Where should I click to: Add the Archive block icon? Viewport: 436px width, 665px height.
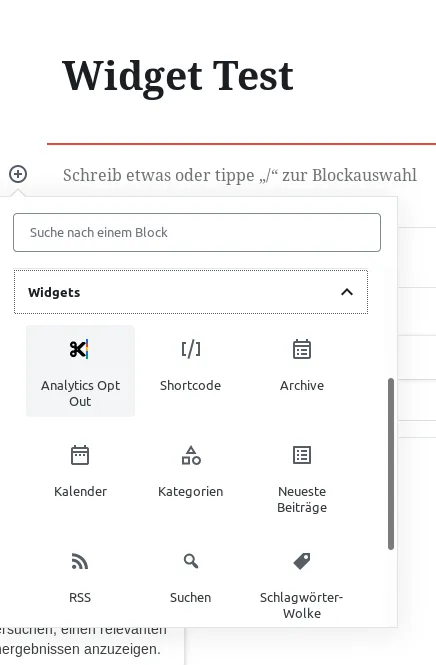[x=302, y=349]
